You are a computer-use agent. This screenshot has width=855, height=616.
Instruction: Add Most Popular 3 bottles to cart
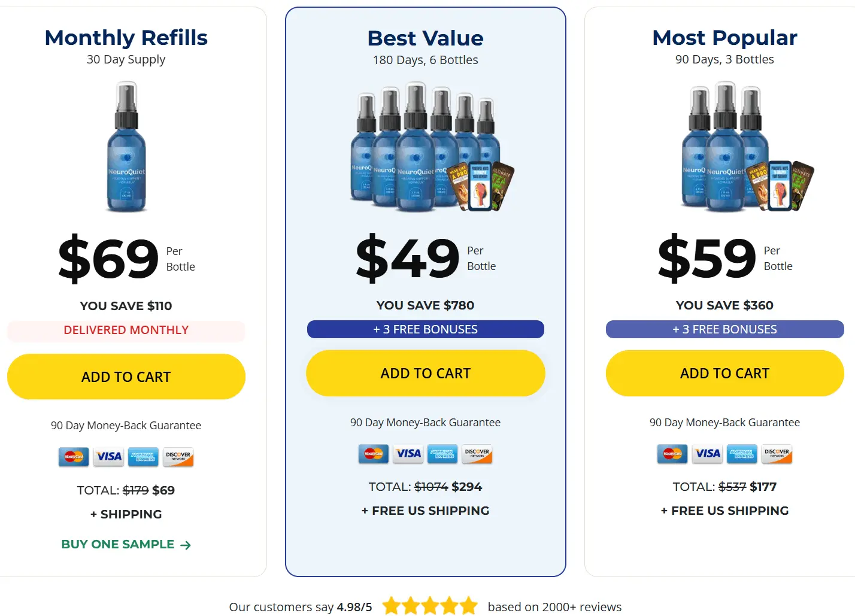[x=724, y=373]
